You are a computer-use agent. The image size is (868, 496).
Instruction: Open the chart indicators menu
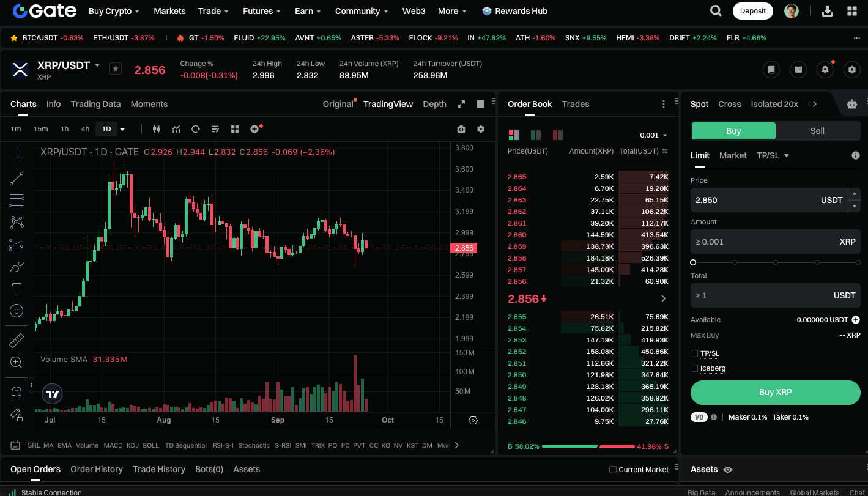(x=176, y=129)
